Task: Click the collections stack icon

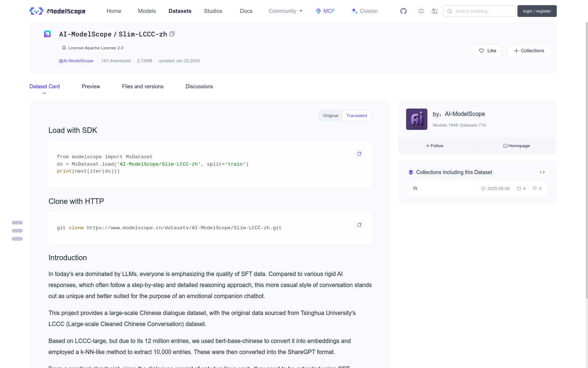Action: (411, 172)
